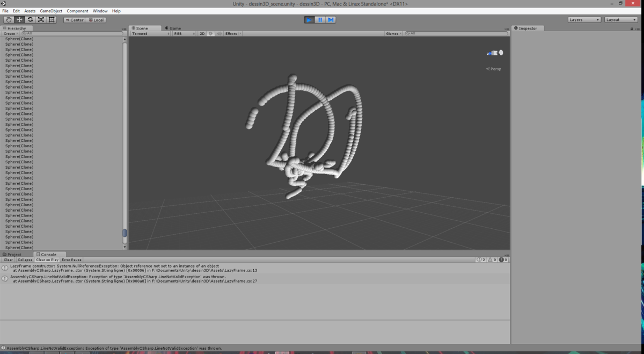The width and height of the screenshot is (644, 354).
Task: Select the Scale tool
Action: click(x=41, y=20)
